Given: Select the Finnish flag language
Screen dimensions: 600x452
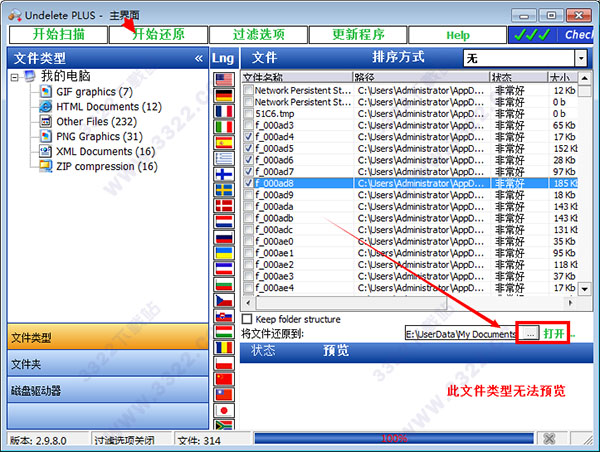Looking at the screenshot, I should click(224, 174).
